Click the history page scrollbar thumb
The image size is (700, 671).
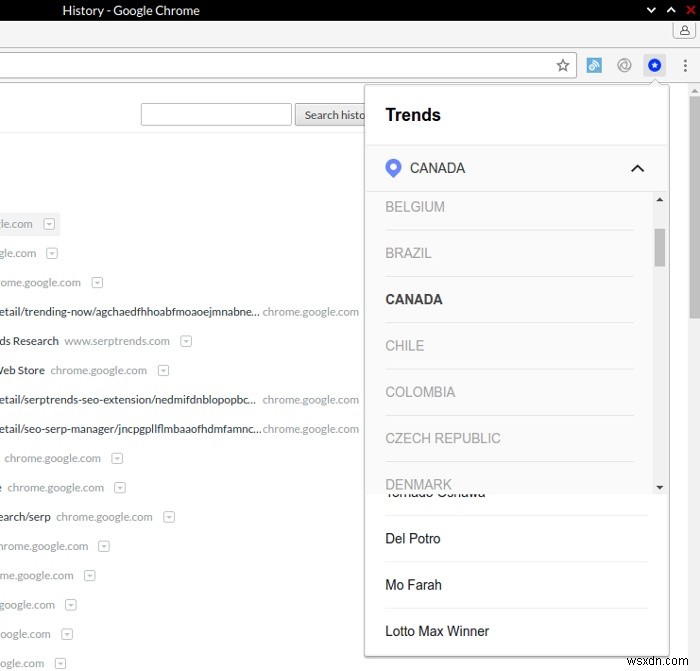(694, 207)
